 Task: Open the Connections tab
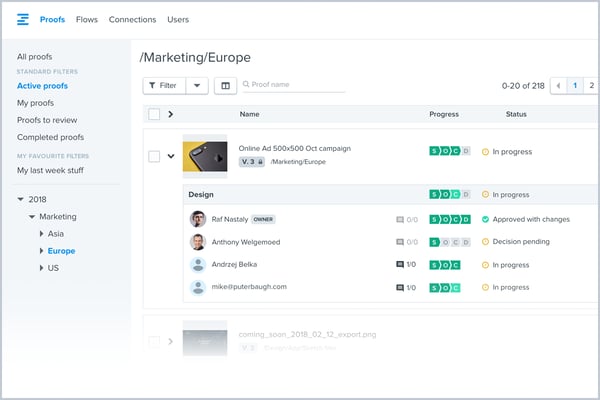coord(132,20)
